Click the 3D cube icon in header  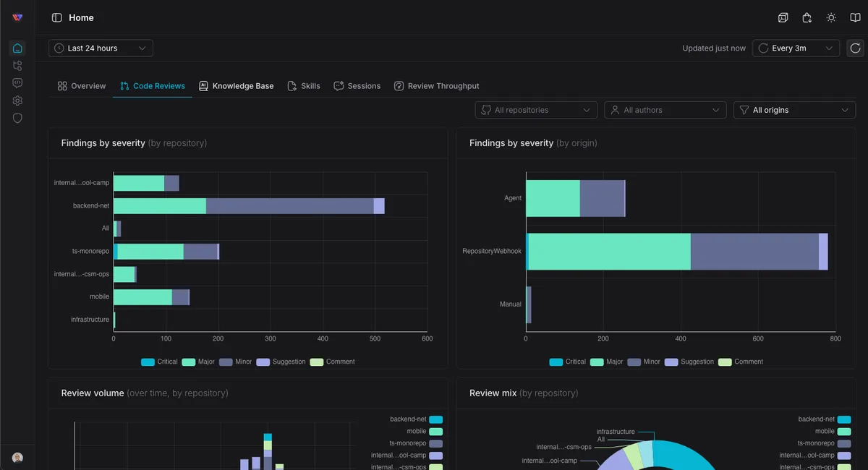coord(783,17)
